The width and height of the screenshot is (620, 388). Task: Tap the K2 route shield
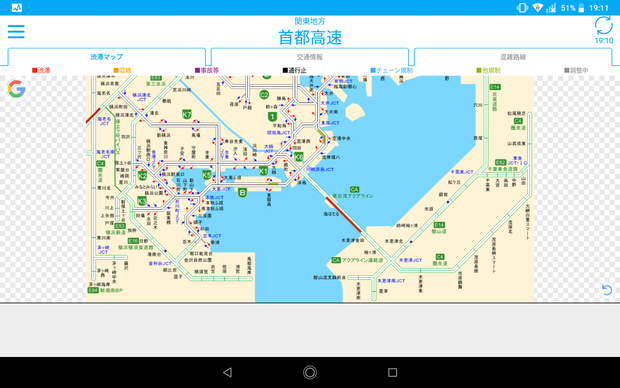pos(142,176)
